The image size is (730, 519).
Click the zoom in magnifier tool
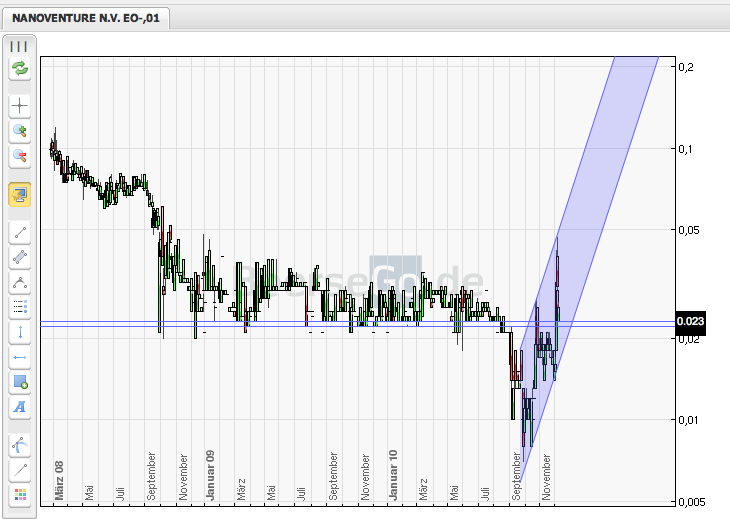20,131
